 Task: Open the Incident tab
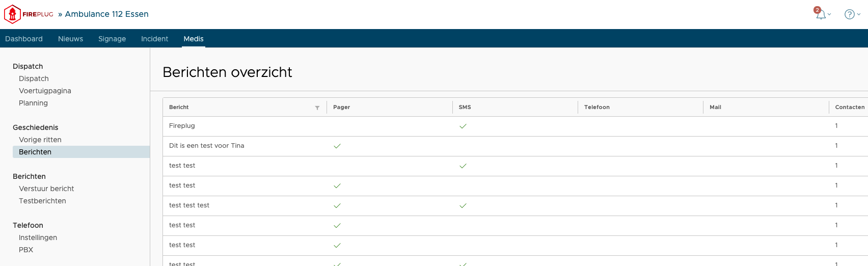point(154,39)
